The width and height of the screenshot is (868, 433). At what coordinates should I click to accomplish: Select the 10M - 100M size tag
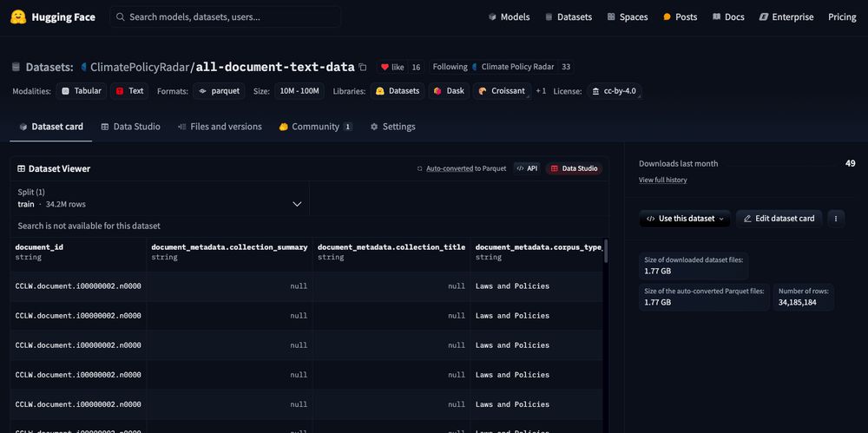(x=299, y=91)
